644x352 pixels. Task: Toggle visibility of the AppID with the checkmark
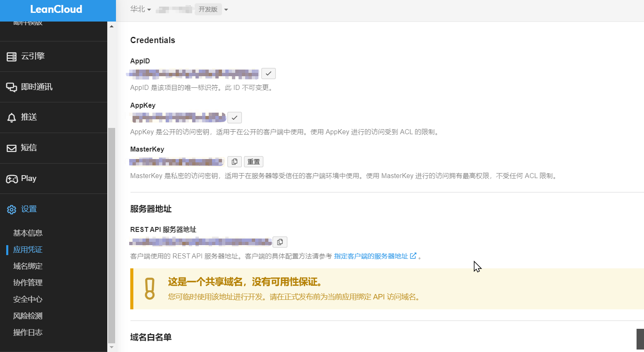click(268, 73)
